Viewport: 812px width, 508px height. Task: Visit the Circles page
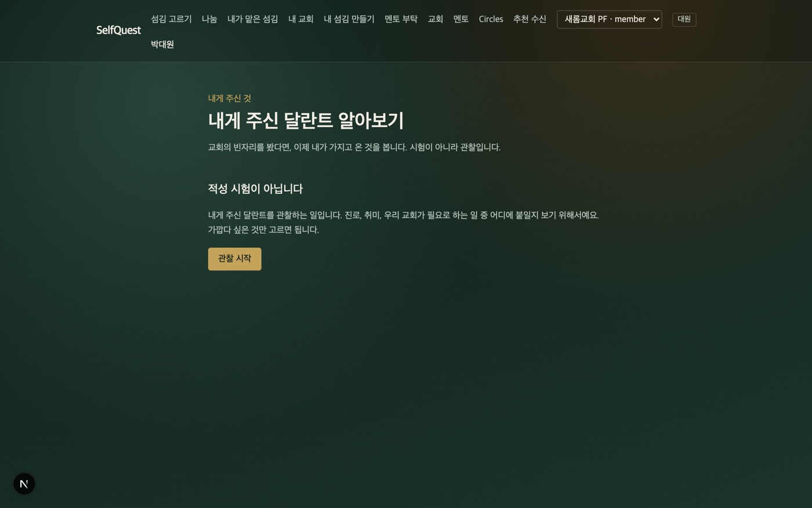tap(491, 19)
